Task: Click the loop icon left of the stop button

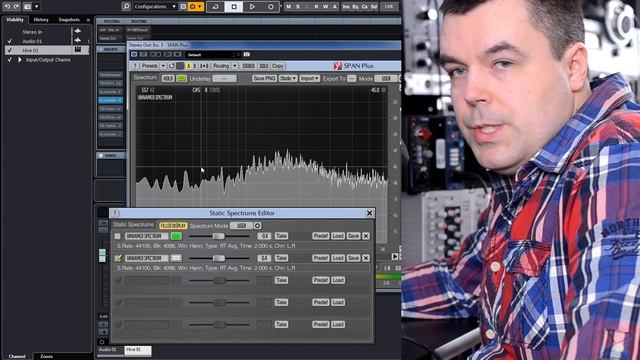Action: (216, 7)
